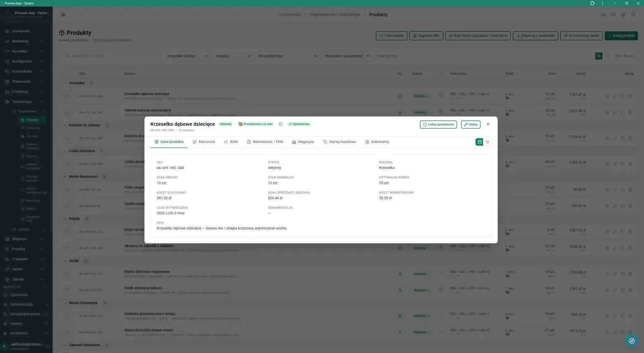Toggle checkmark for Skrzynia na zabawki z wiekiem

point(441,248)
